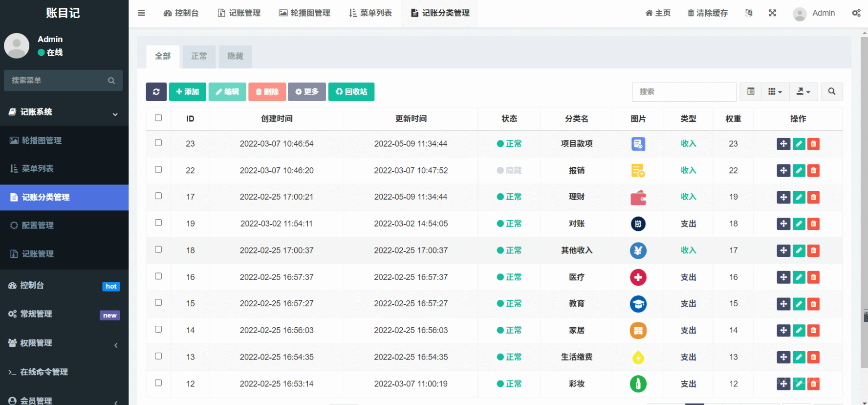Screen dimensions: 868x405
Task: Click the delete trash icon for row ID 16
Action: [x=813, y=277]
